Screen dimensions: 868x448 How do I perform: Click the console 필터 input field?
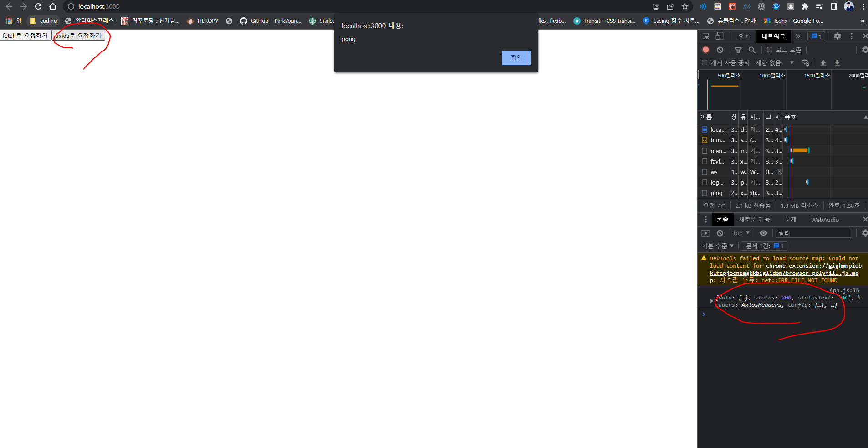point(813,233)
